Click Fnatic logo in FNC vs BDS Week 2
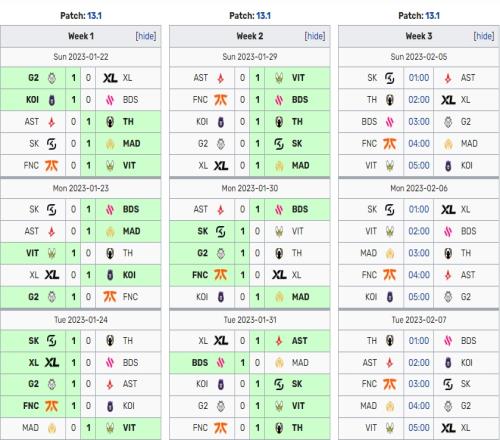The image size is (500, 440). [221, 100]
